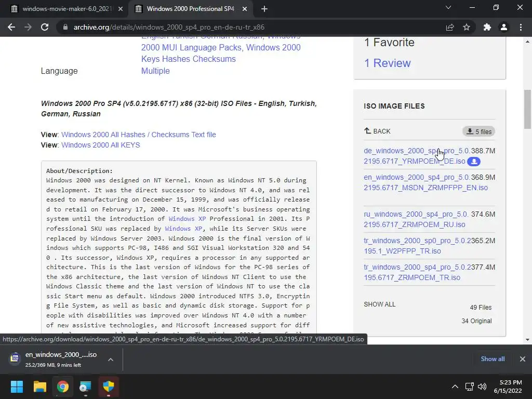Click SHOW ALL files link
This screenshot has height=399, width=532.
(x=380, y=304)
